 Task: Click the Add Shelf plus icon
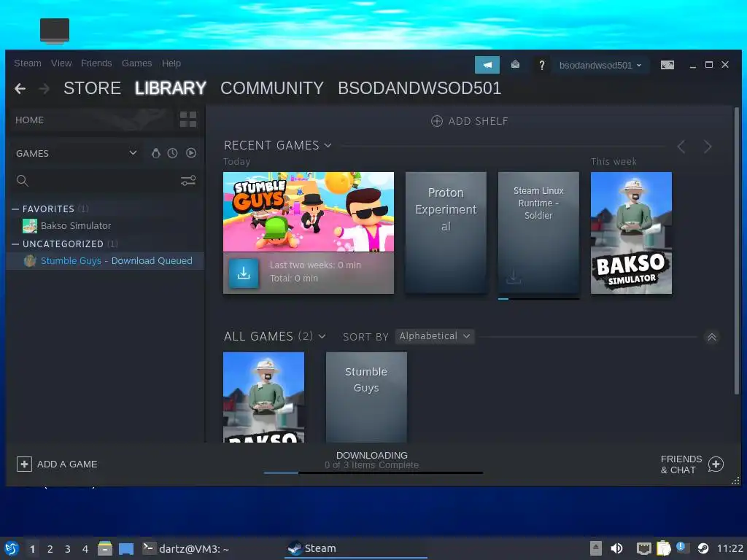click(436, 121)
